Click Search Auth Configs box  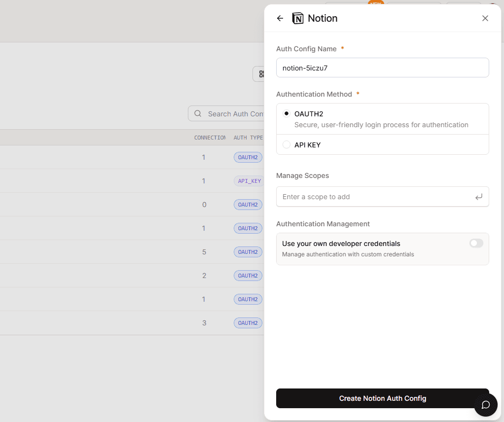coord(226,113)
